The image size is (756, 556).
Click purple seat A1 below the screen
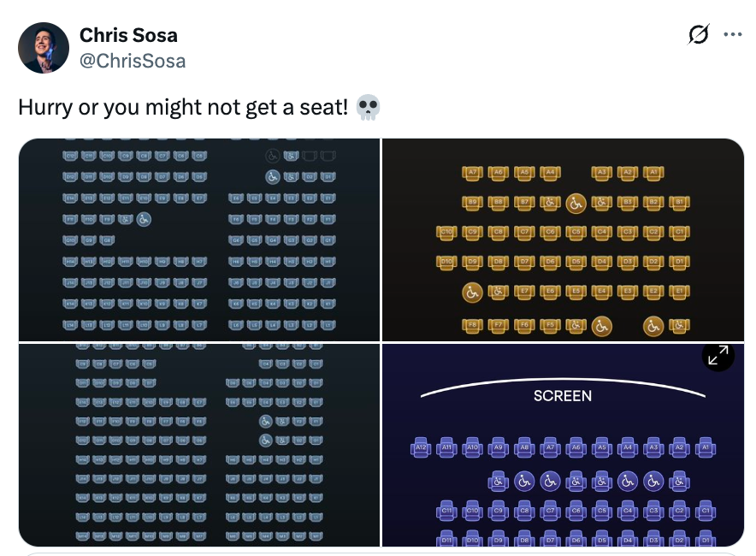click(x=705, y=447)
